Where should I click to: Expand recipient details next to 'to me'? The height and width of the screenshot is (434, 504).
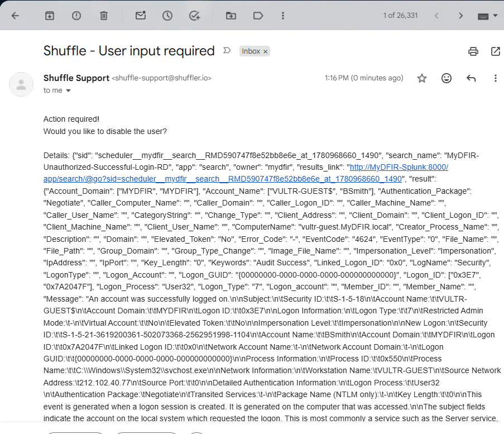pos(68,90)
